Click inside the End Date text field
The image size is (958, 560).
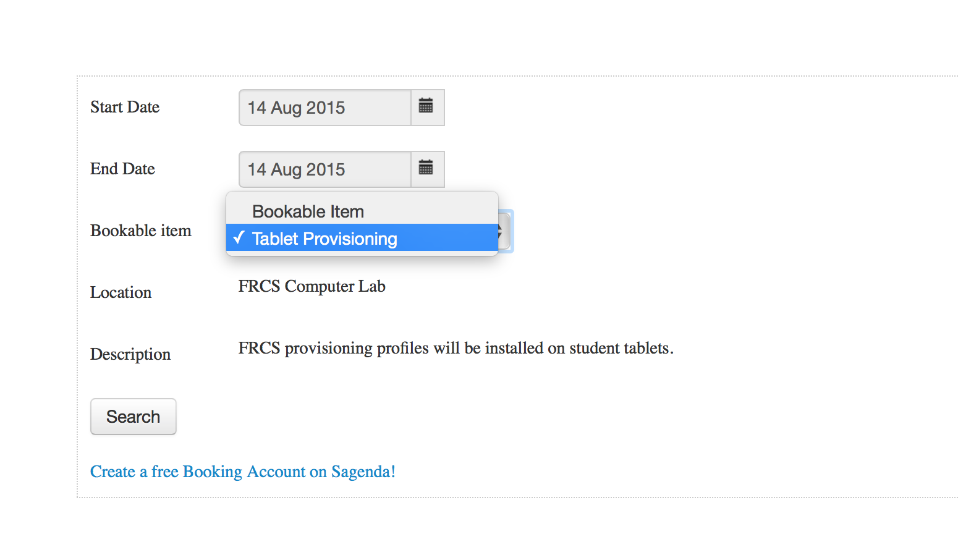click(x=324, y=169)
